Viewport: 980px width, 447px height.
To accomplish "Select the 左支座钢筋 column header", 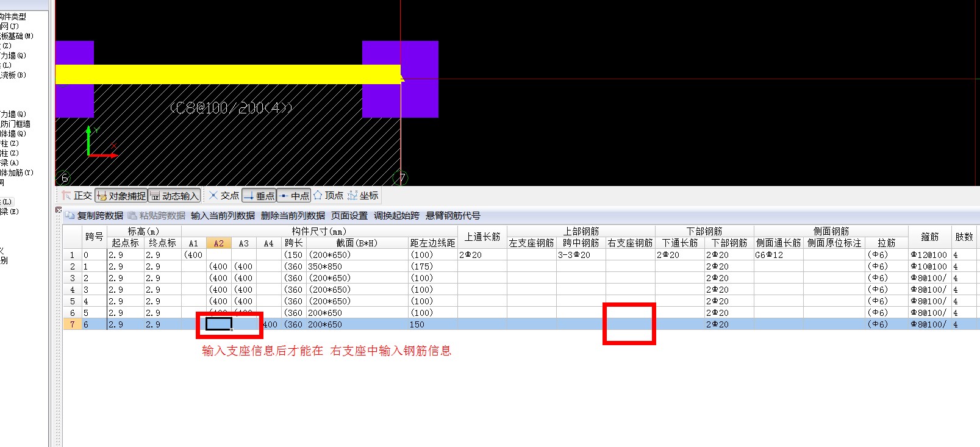I will 531,243.
